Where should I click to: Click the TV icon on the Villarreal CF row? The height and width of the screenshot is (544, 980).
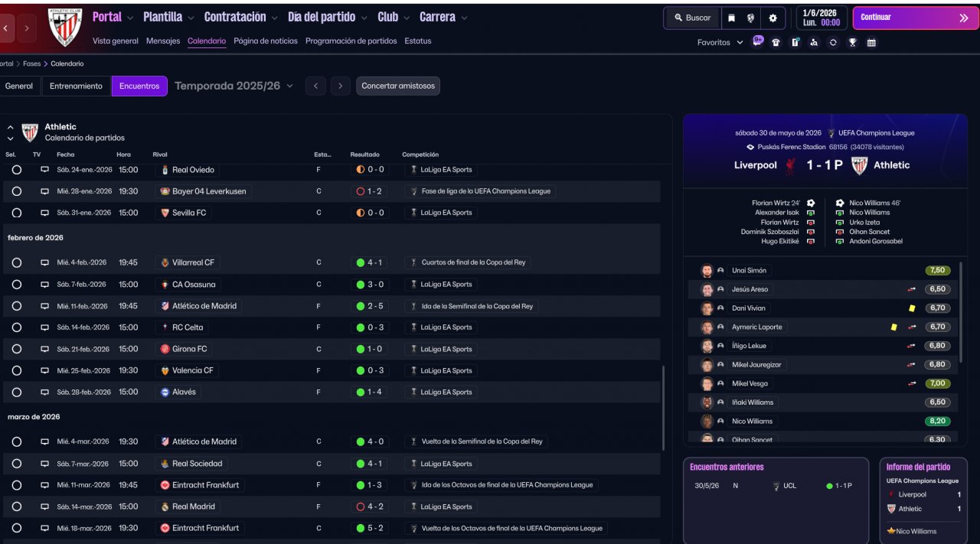click(44, 262)
